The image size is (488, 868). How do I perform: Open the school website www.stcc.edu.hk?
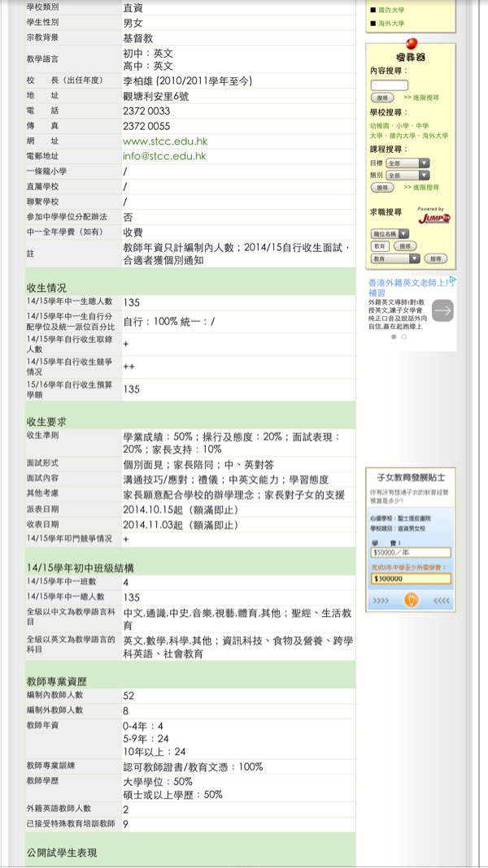(x=163, y=141)
